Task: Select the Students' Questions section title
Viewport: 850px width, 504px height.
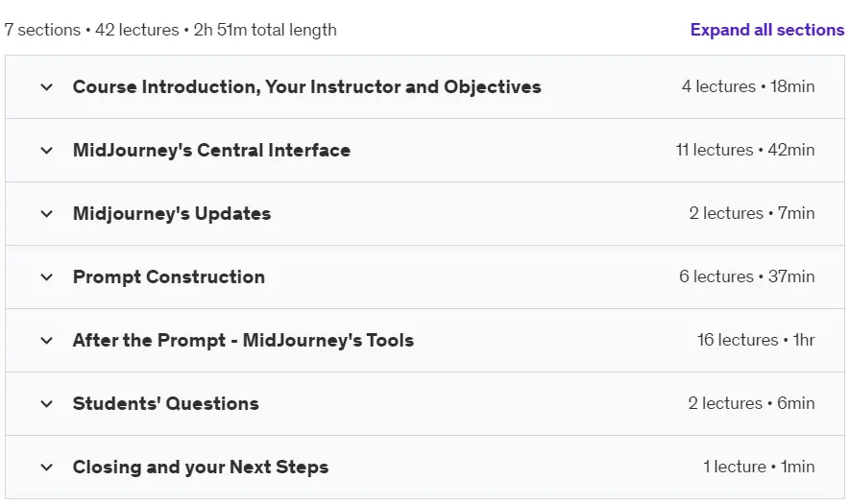Action: tap(166, 404)
